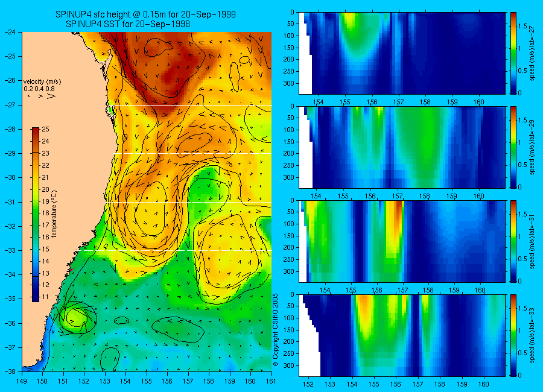Click the speed color bar for lat=-27
The height and width of the screenshot is (392, 543).
tap(513, 53)
